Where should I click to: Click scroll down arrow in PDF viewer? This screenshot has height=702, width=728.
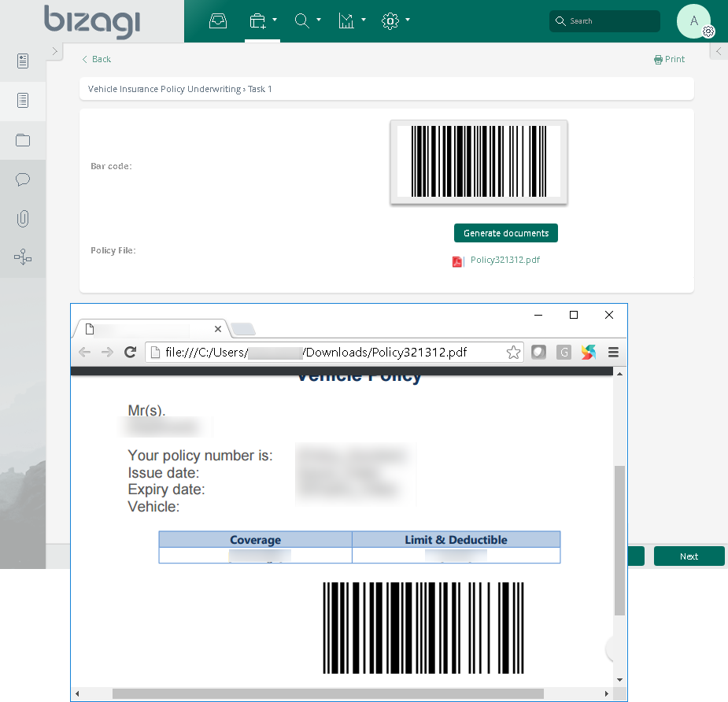pos(619,680)
